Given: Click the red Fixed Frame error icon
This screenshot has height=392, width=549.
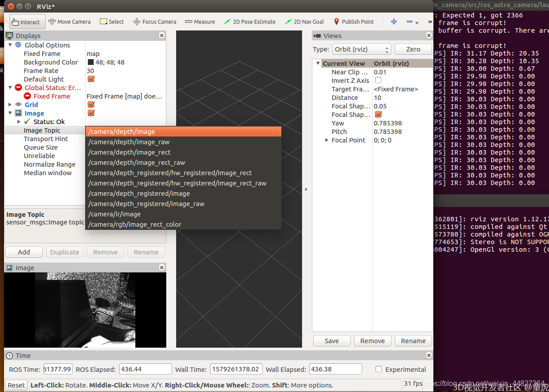Looking at the screenshot, I should click(27, 96).
